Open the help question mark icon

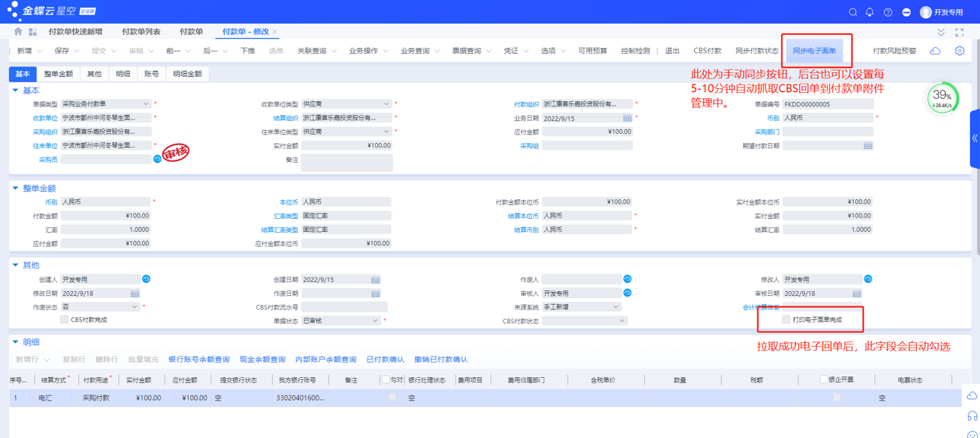coord(888,12)
